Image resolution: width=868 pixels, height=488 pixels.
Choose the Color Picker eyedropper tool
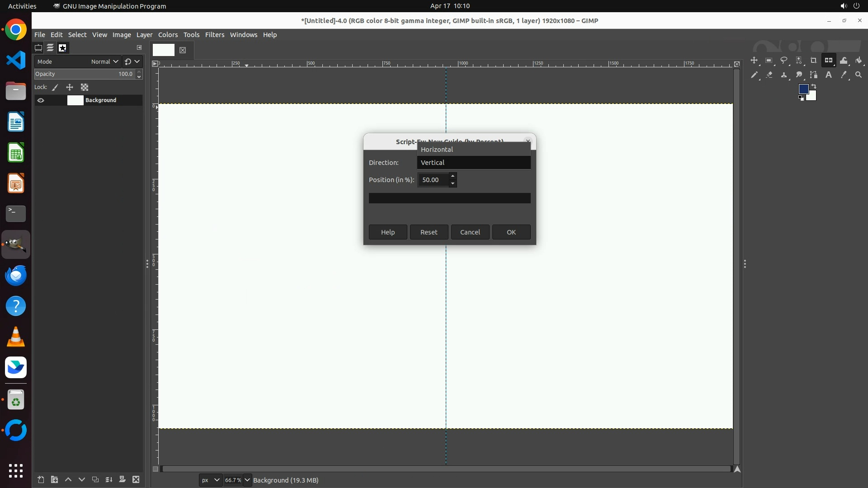pyautogui.click(x=844, y=75)
